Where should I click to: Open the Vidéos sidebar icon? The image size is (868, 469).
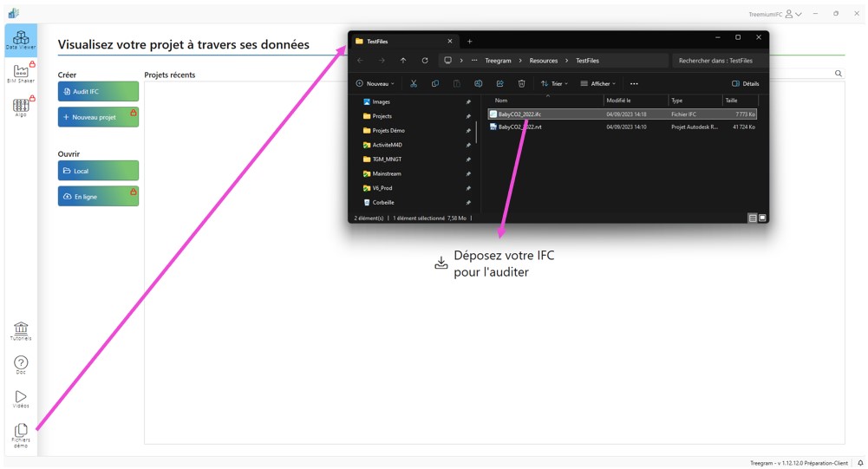coord(21,398)
